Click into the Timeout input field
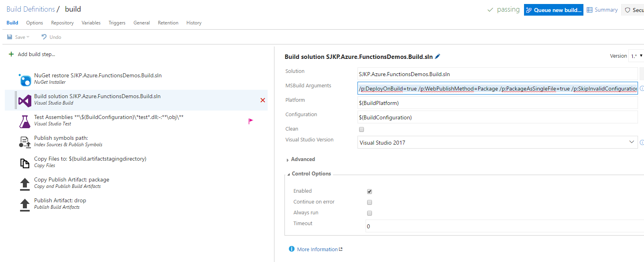This screenshot has height=262, width=644. pyautogui.click(x=505, y=226)
